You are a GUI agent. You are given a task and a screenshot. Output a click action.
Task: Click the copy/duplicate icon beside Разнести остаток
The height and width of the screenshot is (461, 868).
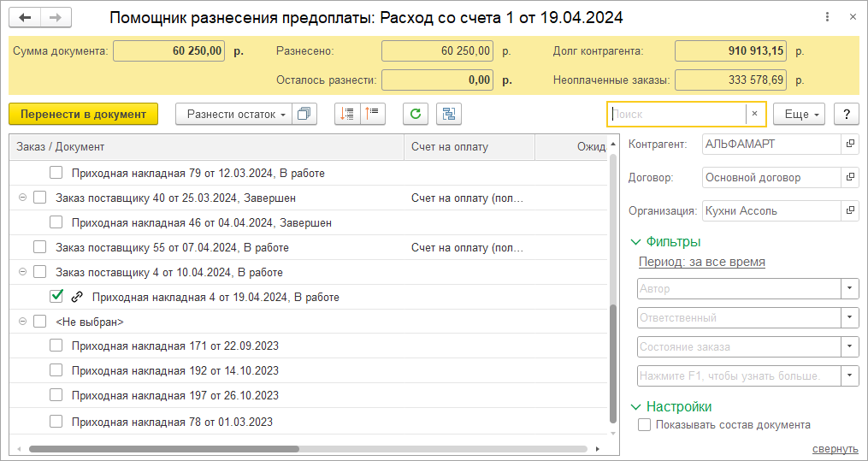click(x=304, y=114)
